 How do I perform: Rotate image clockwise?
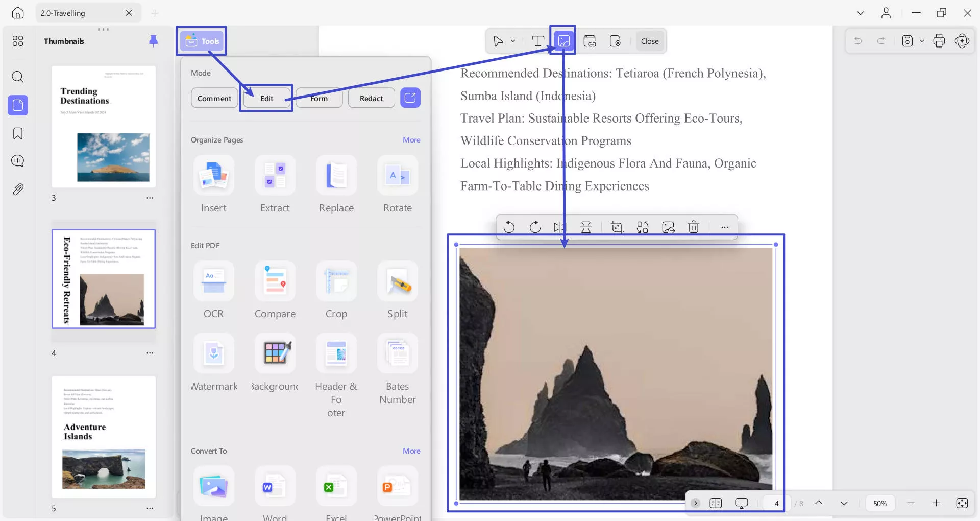pos(535,227)
